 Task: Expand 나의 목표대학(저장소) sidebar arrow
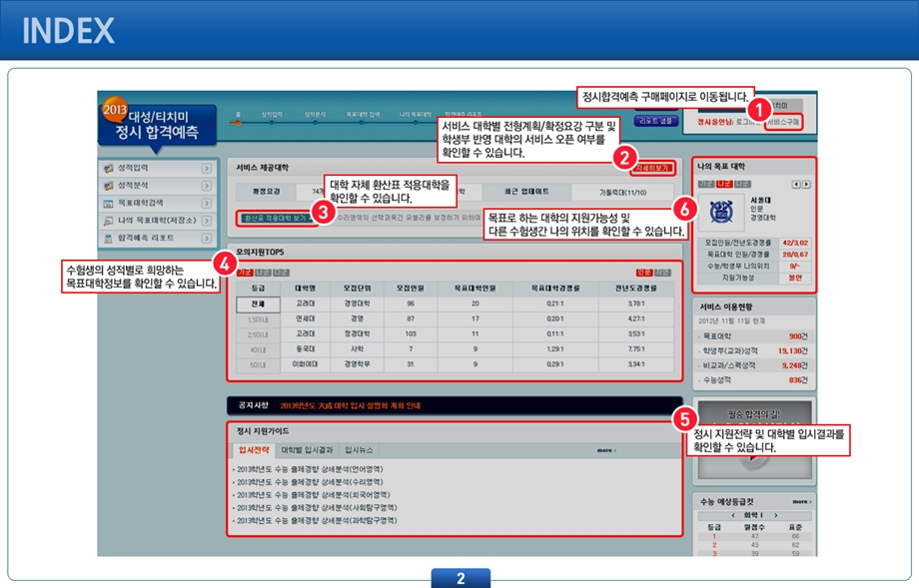(x=207, y=221)
